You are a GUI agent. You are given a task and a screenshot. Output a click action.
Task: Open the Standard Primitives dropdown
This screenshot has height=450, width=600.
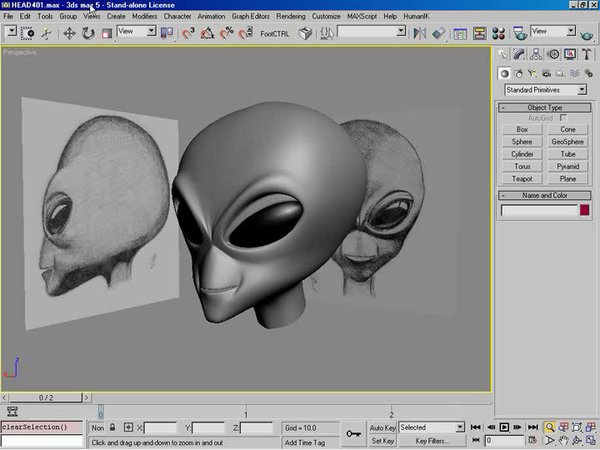pos(545,90)
